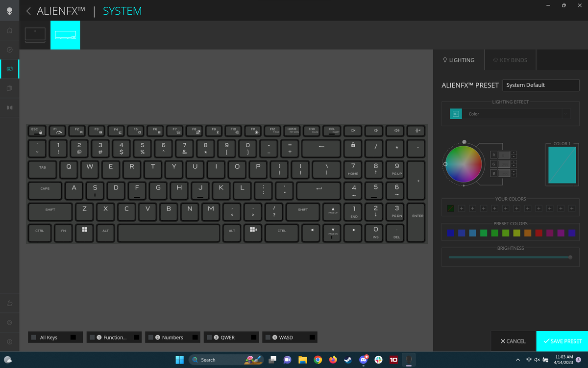Toggle the Numbers group checkbox
Viewport: 588px width, 368px height.
tap(150, 338)
